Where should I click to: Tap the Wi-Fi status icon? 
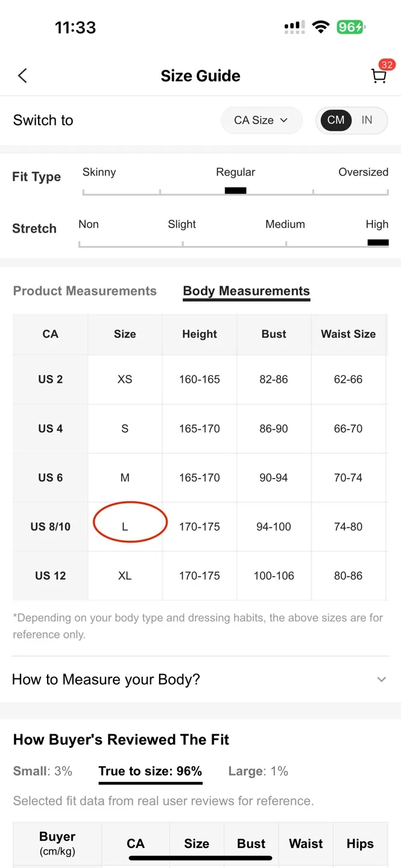[x=321, y=27]
